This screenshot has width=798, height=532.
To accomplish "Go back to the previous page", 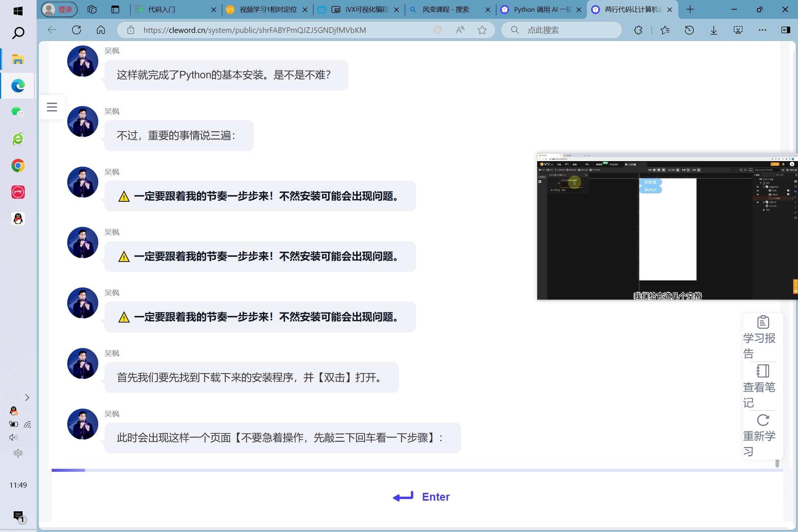I will click(52, 30).
